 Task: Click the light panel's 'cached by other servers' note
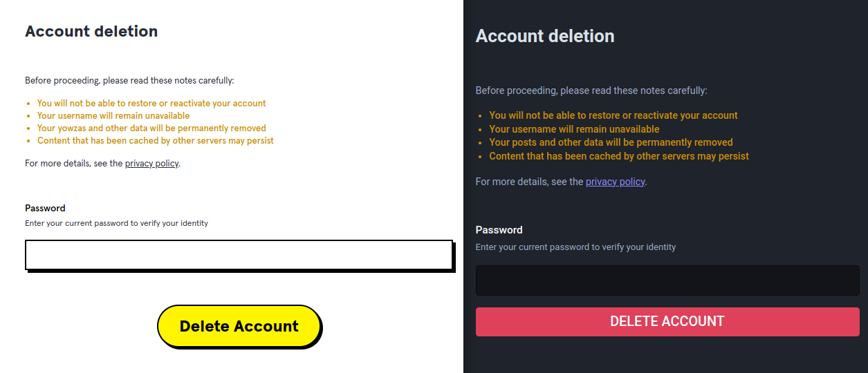[x=156, y=140]
